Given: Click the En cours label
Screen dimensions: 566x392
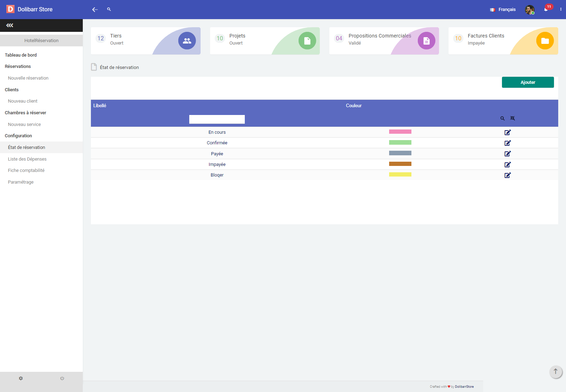Looking at the screenshot, I should point(217,132).
